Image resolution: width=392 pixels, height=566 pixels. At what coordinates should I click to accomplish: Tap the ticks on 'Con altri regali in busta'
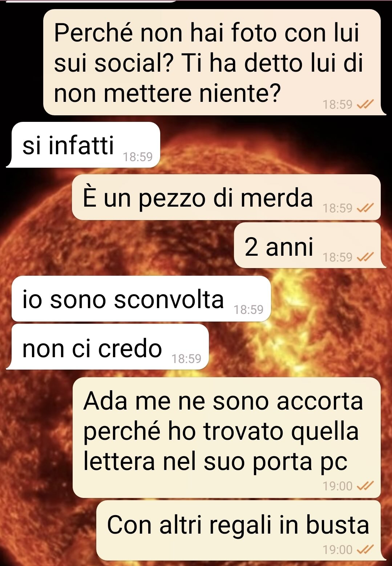[365, 550]
